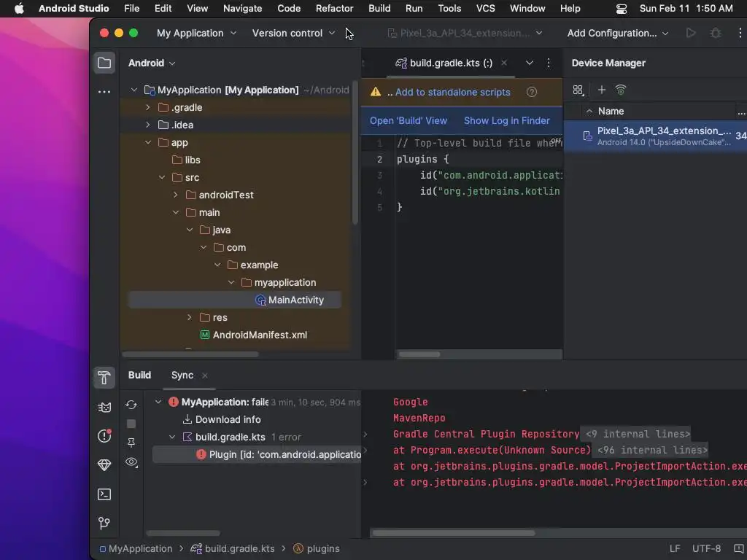Click the help question mark in warning banner
The height and width of the screenshot is (560, 747).
(532, 92)
